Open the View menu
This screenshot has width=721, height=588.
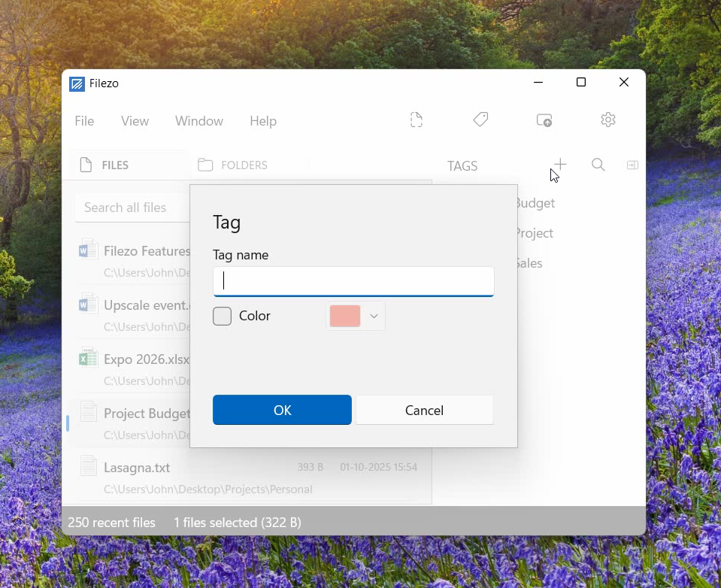tap(135, 121)
